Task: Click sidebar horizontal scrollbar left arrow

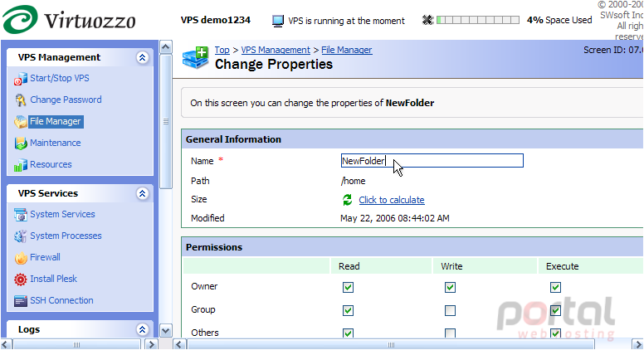Action: 6,344
